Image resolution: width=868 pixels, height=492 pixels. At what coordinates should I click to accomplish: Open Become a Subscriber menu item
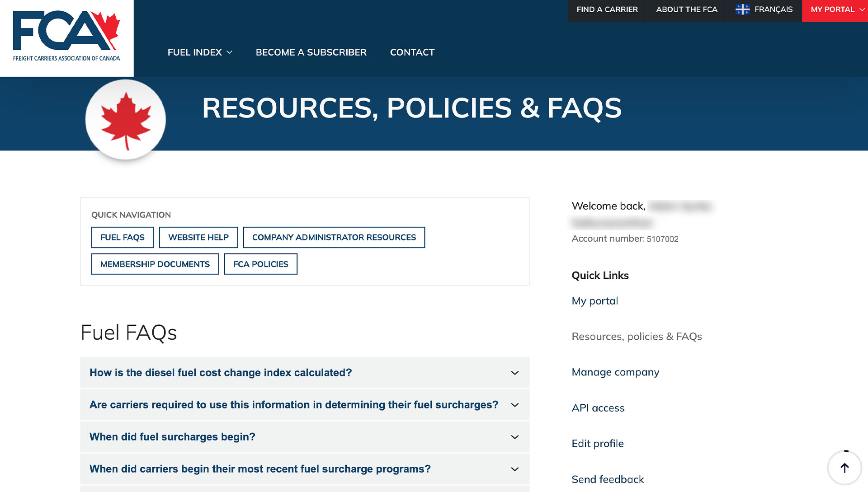coord(311,52)
